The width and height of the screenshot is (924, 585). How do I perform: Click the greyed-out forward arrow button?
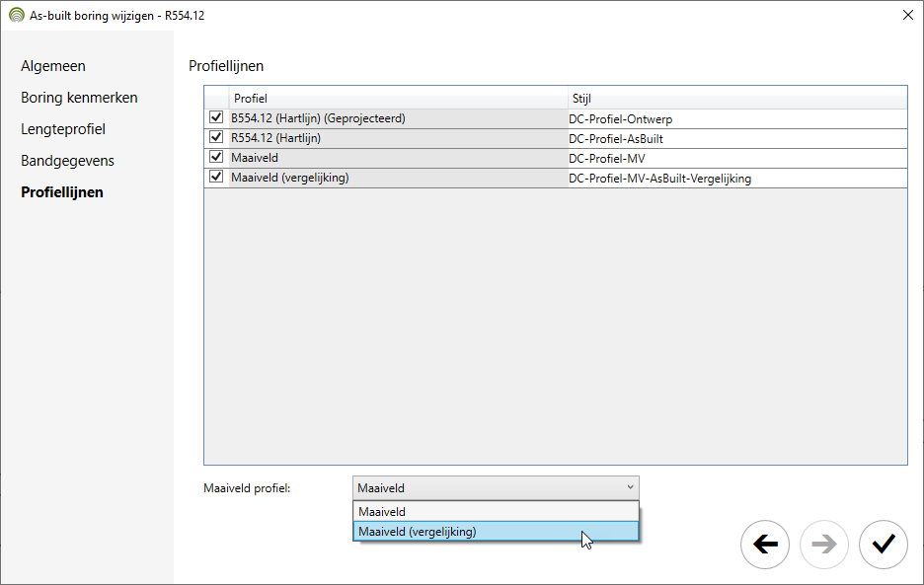click(824, 545)
